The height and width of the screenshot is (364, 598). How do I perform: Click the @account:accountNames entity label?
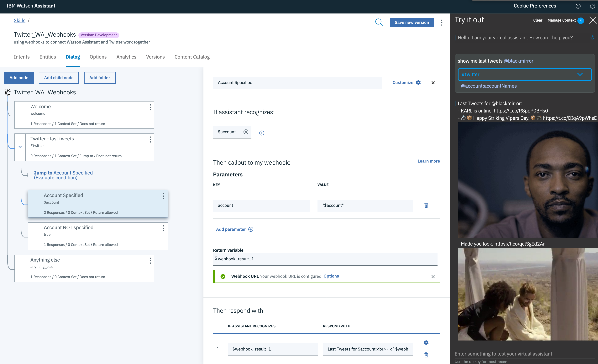[489, 86]
